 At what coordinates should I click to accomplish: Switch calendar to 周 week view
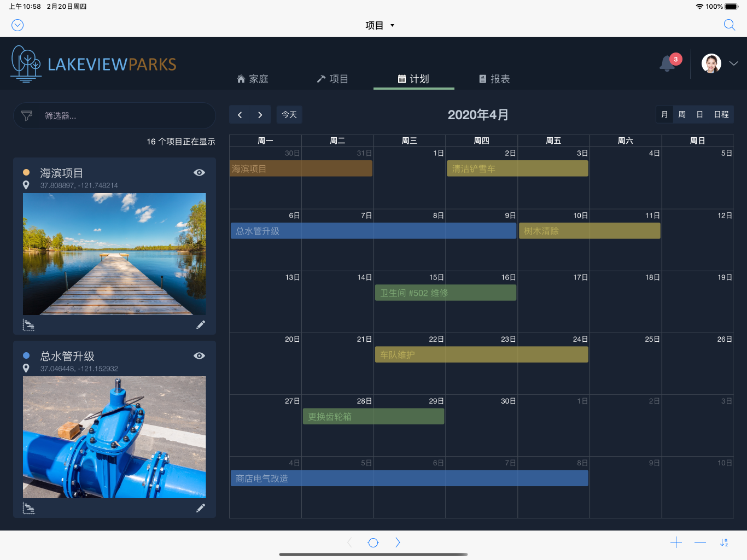click(x=682, y=114)
